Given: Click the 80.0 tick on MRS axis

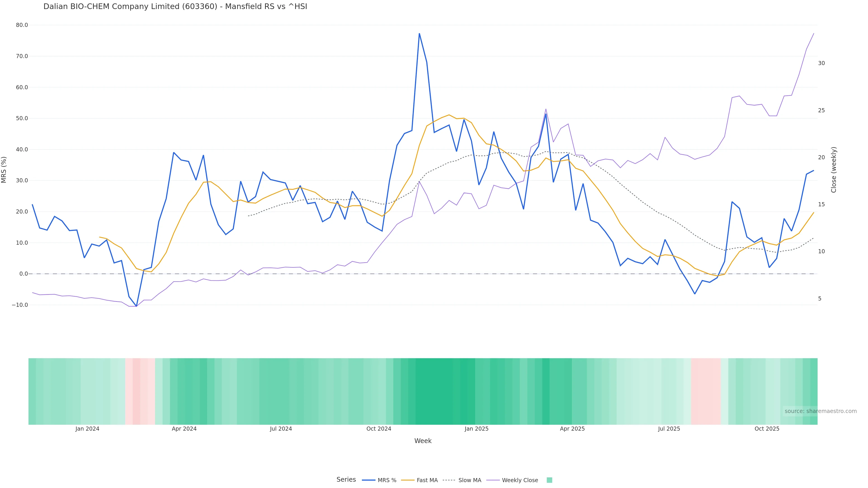Looking at the screenshot, I should (22, 25).
